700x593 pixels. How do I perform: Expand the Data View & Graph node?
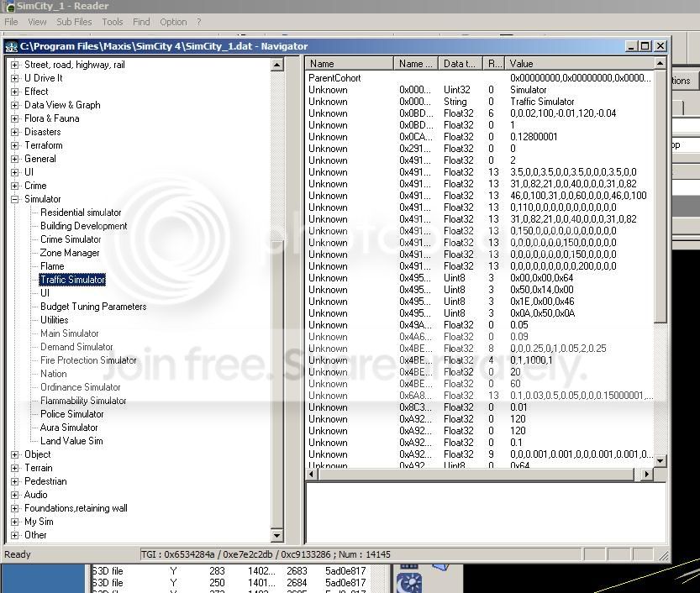(15, 105)
